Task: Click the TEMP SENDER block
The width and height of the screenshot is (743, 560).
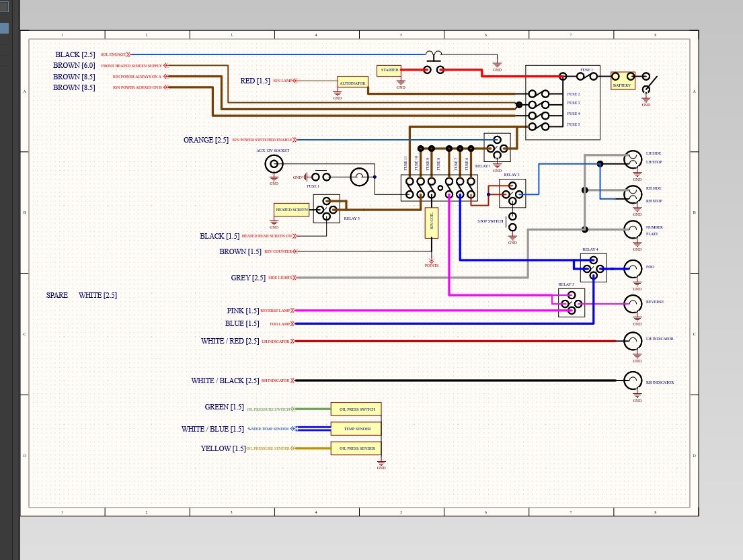Action: 356,429
